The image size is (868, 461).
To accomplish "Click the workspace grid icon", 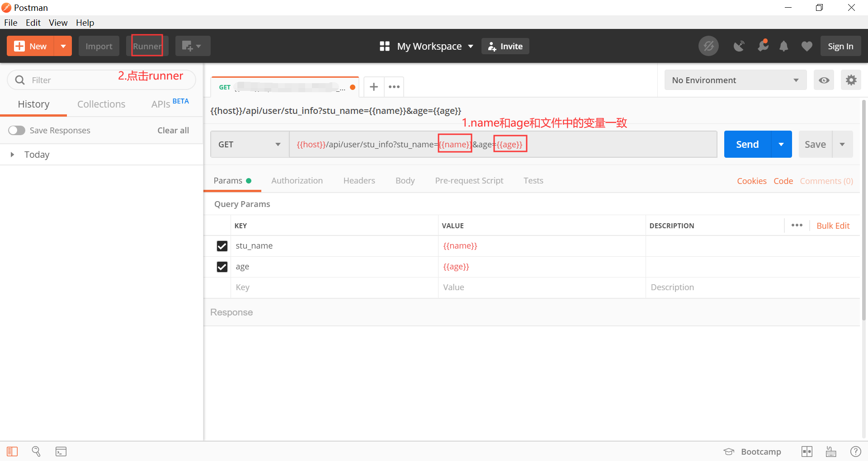I will pos(385,46).
